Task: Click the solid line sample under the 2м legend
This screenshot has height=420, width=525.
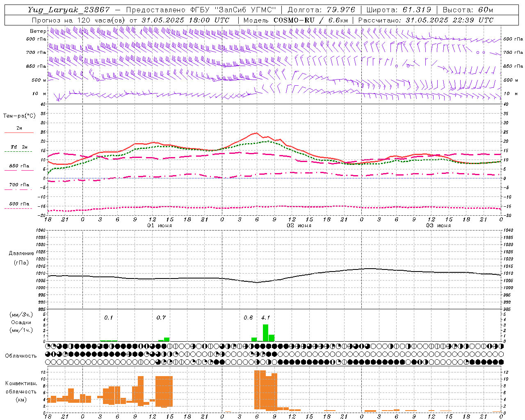Action: (19, 132)
